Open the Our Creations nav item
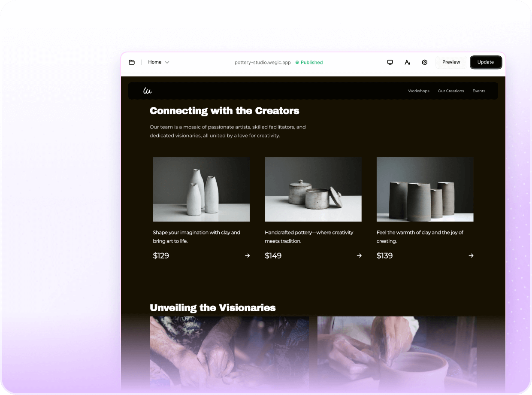The width and height of the screenshot is (532, 395). [x=450, y=91]
